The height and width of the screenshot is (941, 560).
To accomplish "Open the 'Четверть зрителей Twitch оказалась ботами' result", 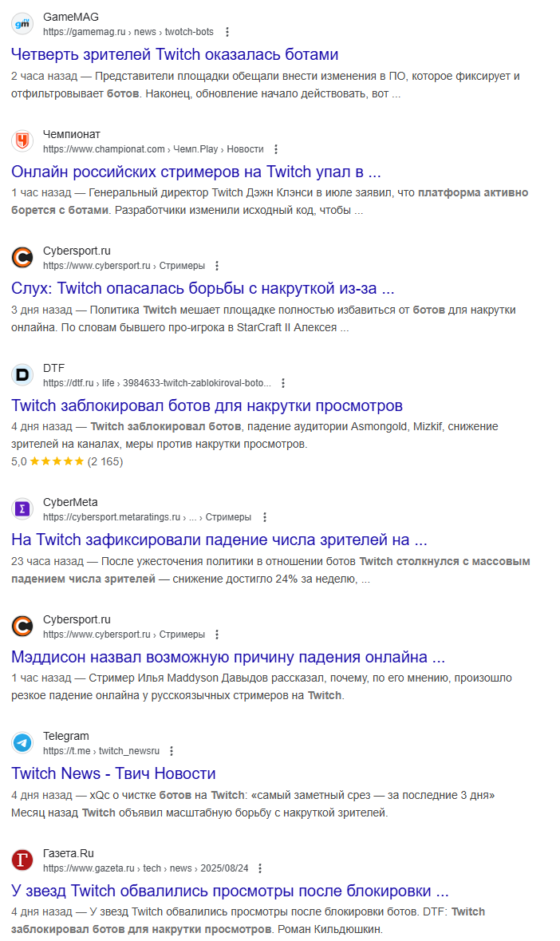I will tap(175, 54).
